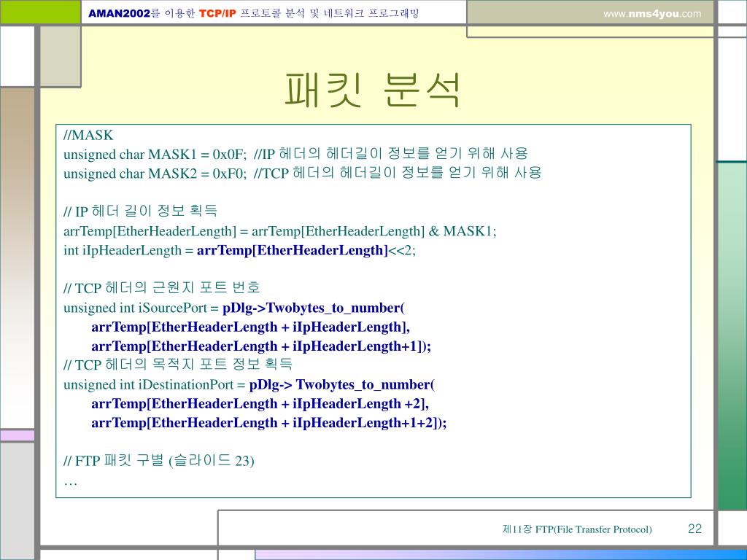Click the ellipsis '…' at code end
Viewport: 747px width, 560px height.
(70, 483)
